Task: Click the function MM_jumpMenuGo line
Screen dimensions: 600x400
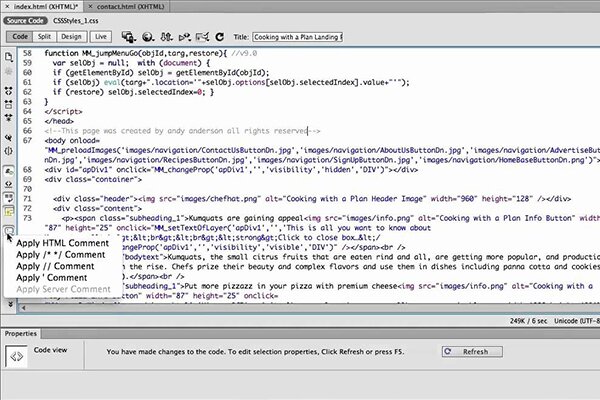Action: click(x=151, y=53)
